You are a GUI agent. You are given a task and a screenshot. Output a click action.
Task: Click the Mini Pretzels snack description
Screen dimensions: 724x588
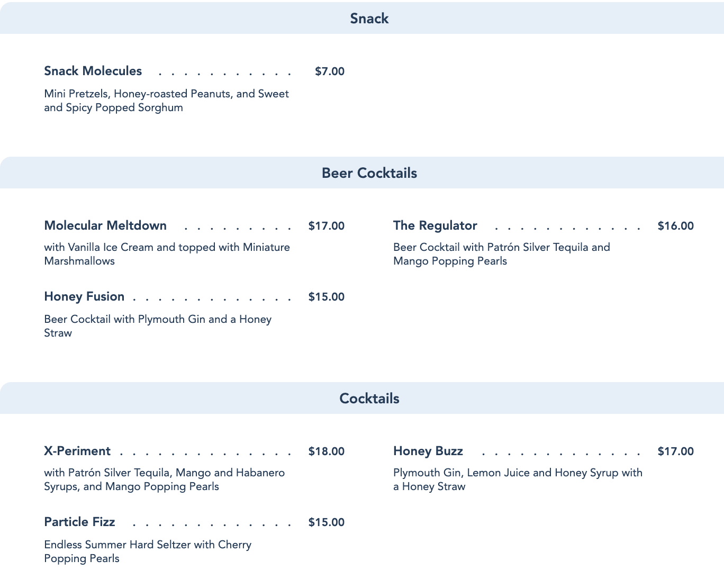pos(166,101)
